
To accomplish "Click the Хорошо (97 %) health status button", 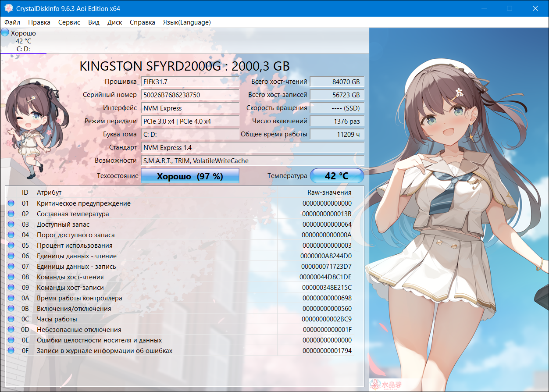I will click(x=190, y=176).
